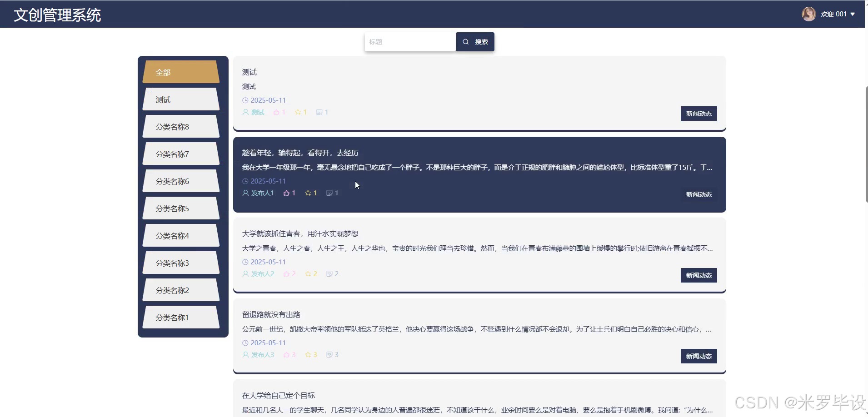Select the 测试 category in sidebar
The height and width of the screenshot is (417, 868).
181,99
